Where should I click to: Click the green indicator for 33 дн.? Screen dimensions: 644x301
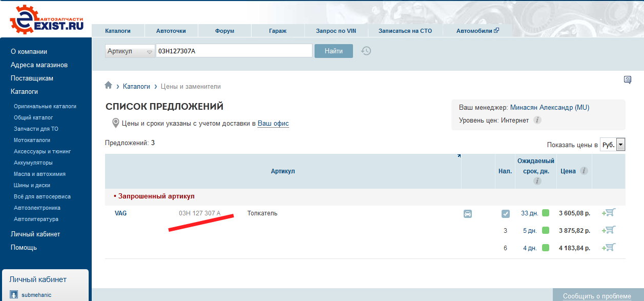(x=546, y=213)
